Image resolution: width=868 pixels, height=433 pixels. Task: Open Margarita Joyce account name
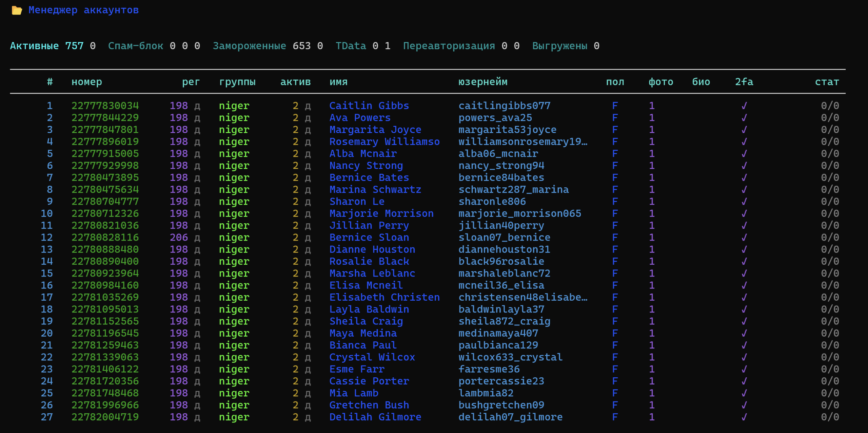(375, 130)
